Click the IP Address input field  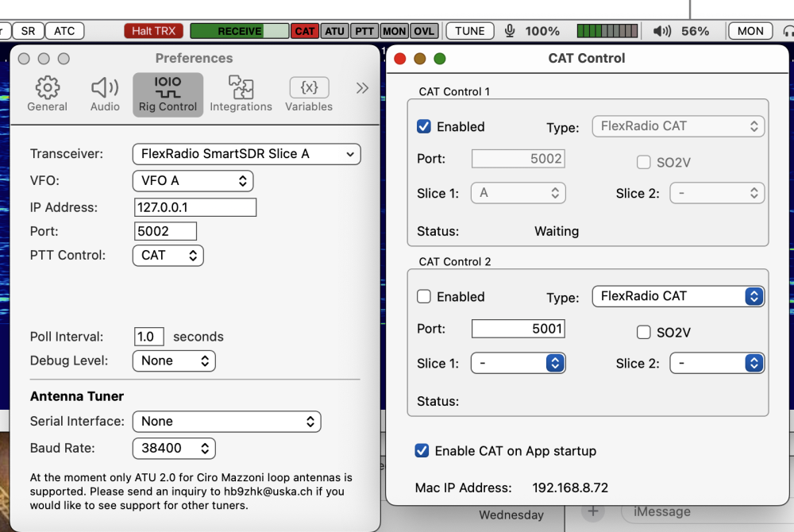coord(195,207)
